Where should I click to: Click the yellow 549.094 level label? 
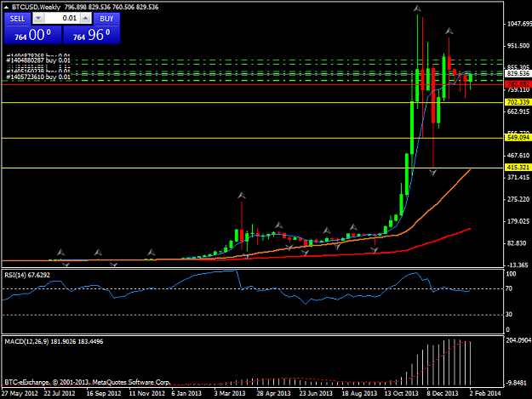point(518,137)
